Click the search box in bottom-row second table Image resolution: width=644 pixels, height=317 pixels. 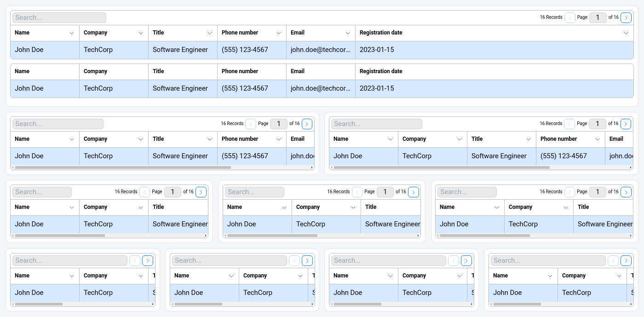[229, 261]
